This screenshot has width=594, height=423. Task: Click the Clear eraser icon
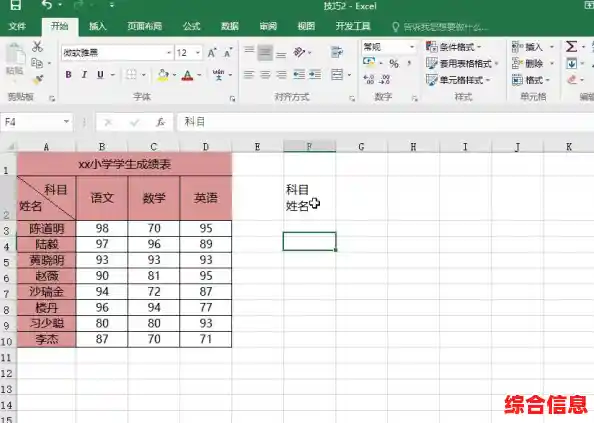pyautogui.click(x=572, y=80)
